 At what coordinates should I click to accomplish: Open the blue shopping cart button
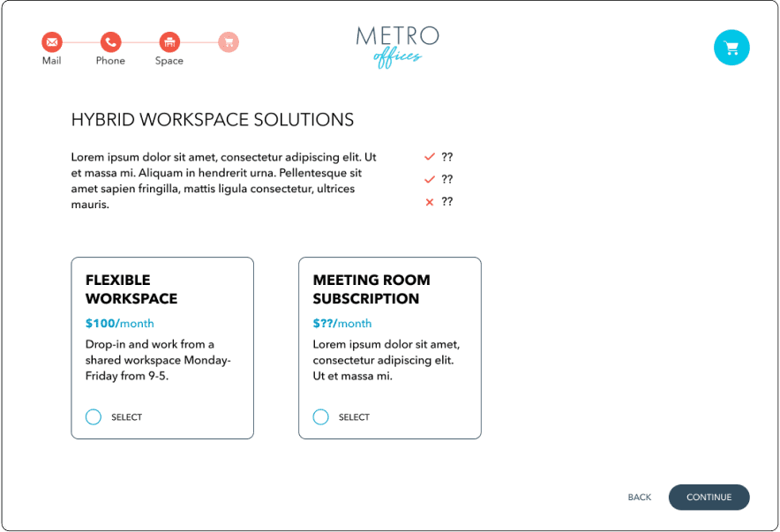[x=731, y=48]
